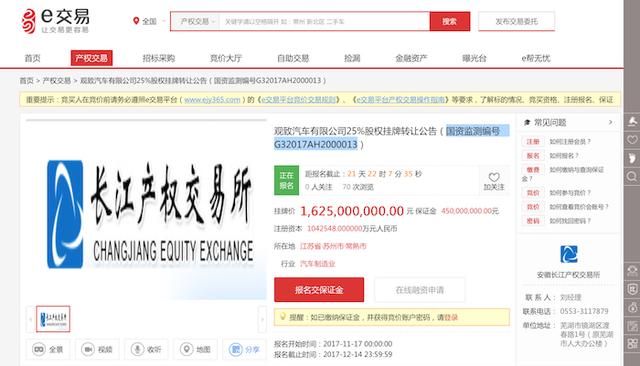Click the green 正在报名 status badge
640x366 pixels.
click(x=286, y=180)
